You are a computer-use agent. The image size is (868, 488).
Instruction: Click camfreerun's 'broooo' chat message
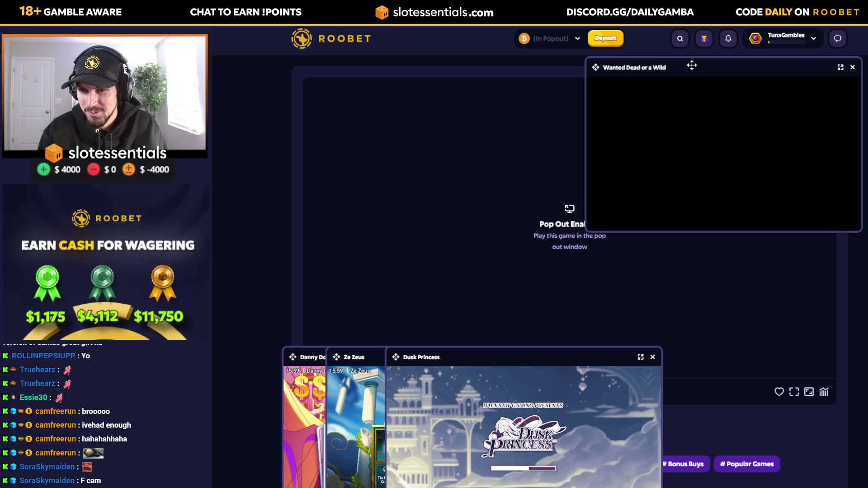coord(96,411)
